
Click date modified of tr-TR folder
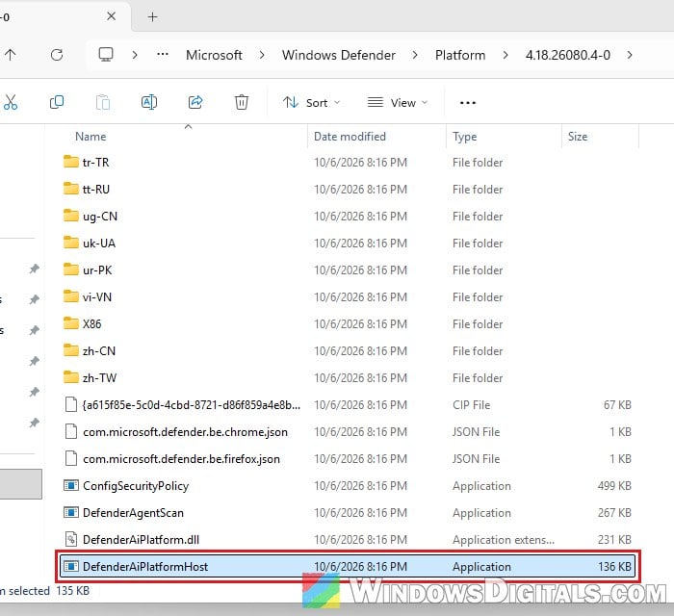point(360,163)
